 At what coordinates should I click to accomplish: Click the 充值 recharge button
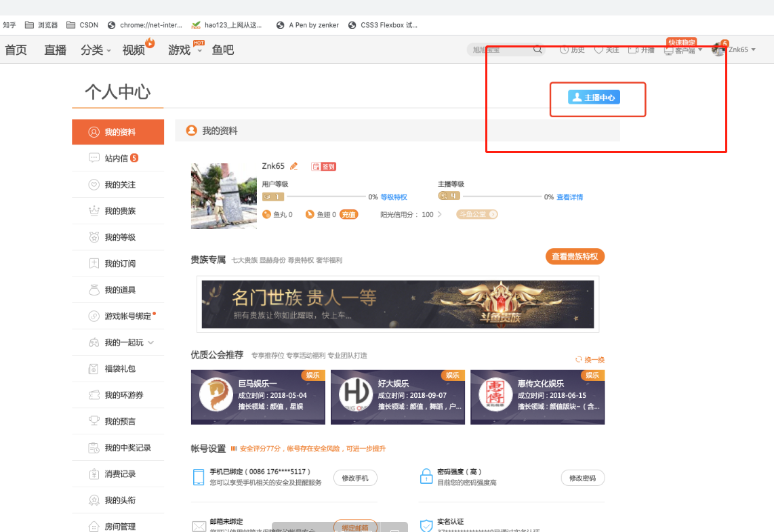tap(348, 214)
